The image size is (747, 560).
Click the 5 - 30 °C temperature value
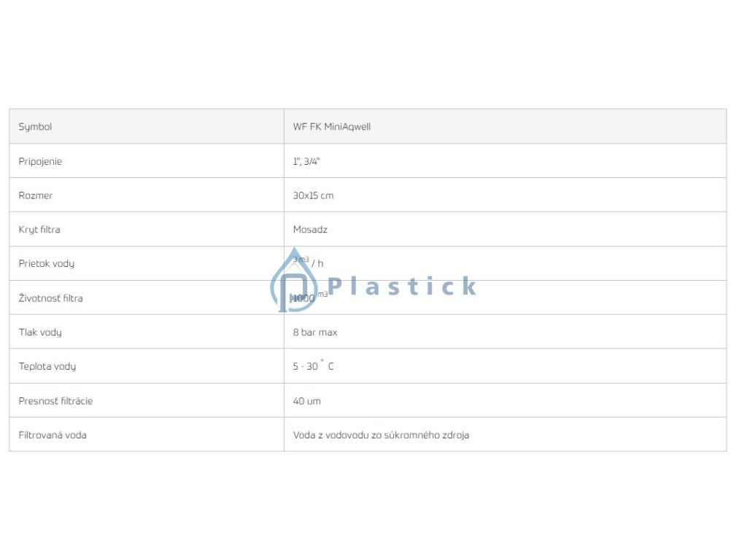(x=314, y=365)
